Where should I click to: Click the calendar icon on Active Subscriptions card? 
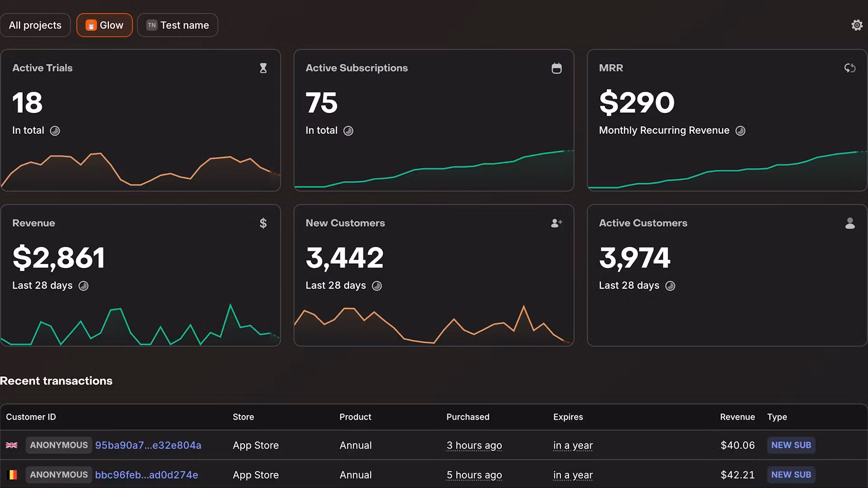(557, 68)
